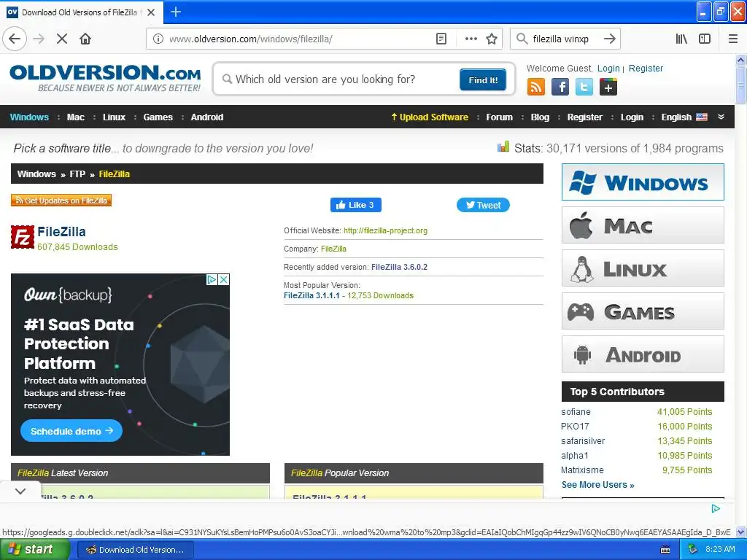Open the keyboard icon in system tray

[x=665, y=550]
